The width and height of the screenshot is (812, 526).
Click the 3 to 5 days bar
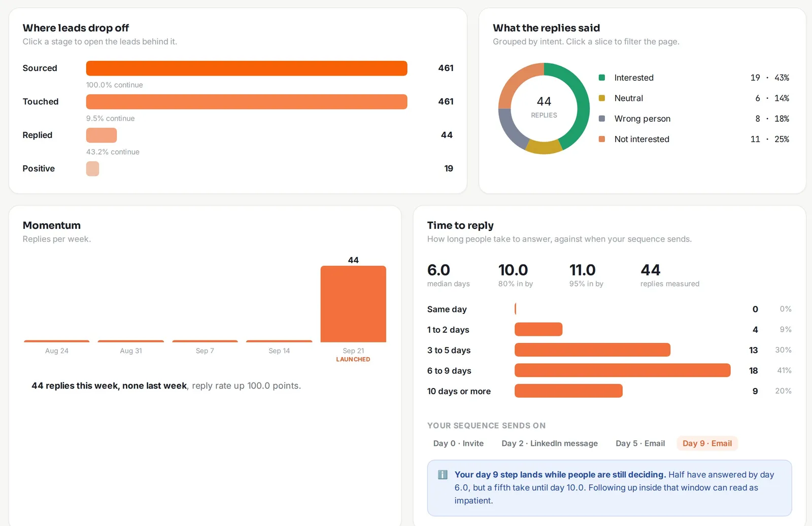592,350
